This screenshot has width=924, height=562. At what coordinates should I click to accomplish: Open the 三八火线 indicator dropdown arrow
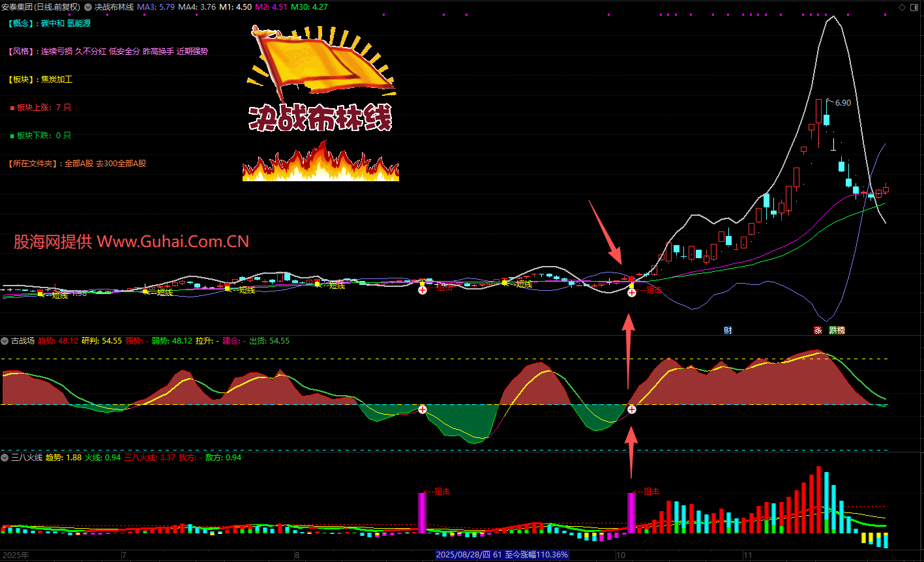[5, 458]
